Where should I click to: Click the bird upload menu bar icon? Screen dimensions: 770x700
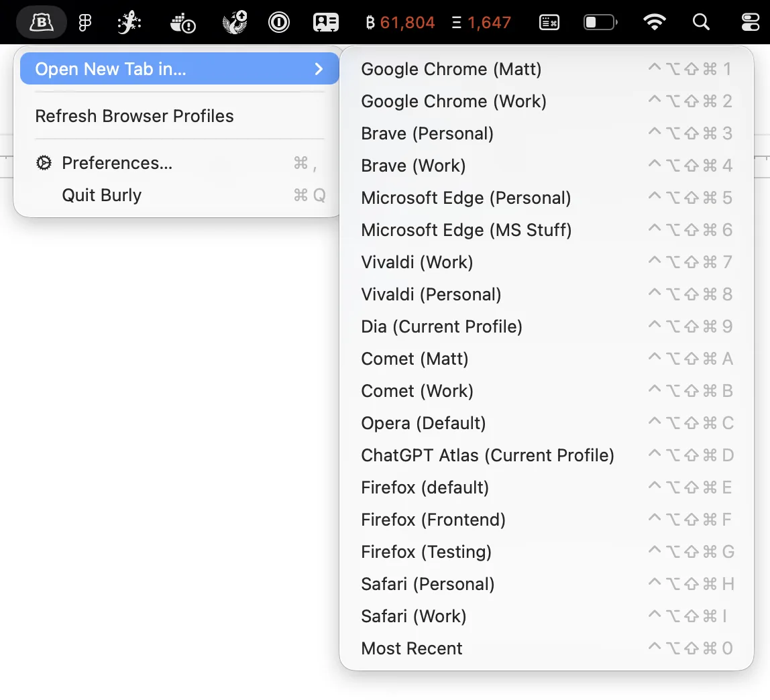pyautogui.click(x=235, y=23)
